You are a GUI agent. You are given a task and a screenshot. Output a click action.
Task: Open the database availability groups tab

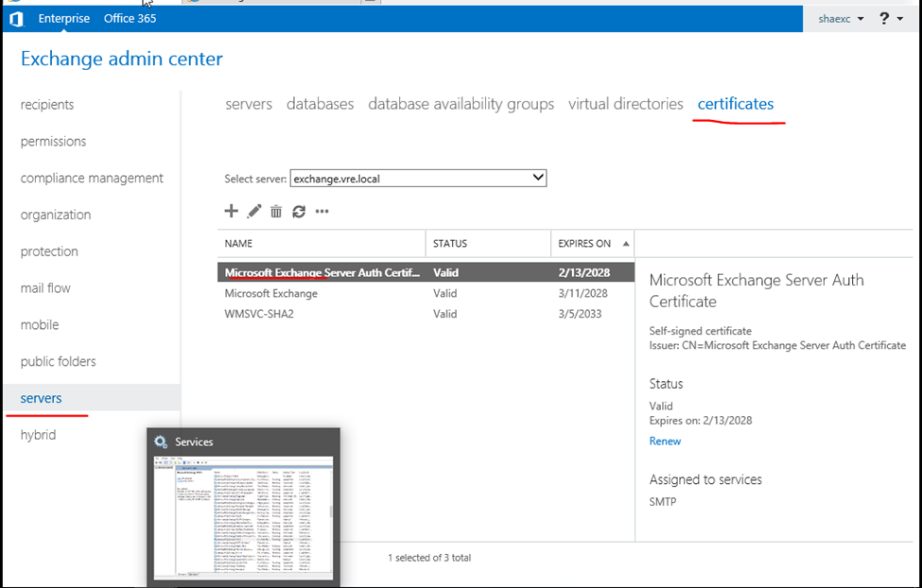pyautogui.click(x=461, y=104)
